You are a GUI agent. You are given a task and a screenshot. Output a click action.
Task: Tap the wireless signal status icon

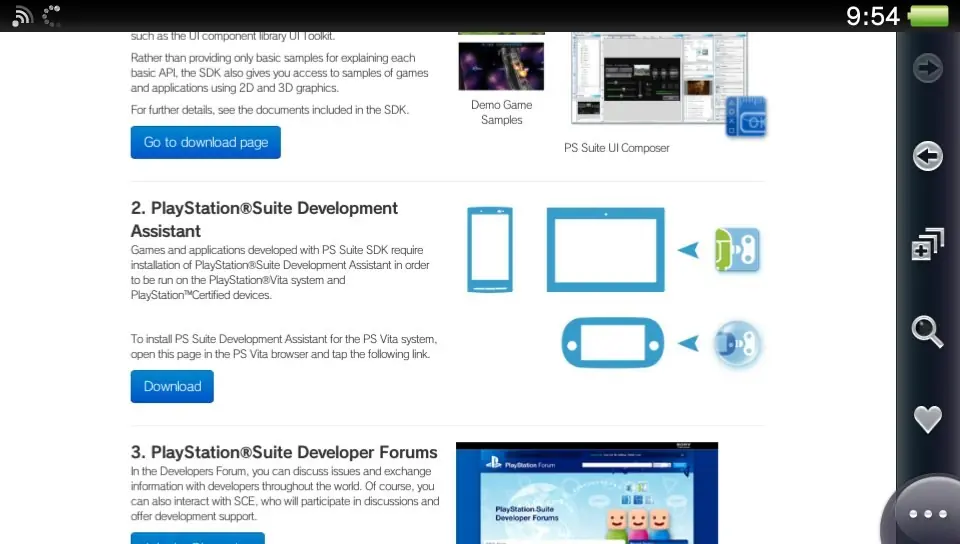pyautogui.click(x=23, y=16)
